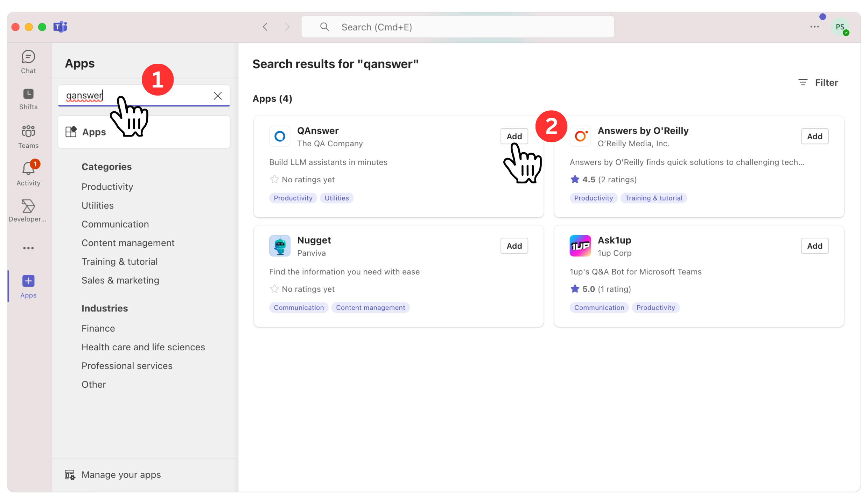Click the Nugget empty rating star

[x=274, y=289]
